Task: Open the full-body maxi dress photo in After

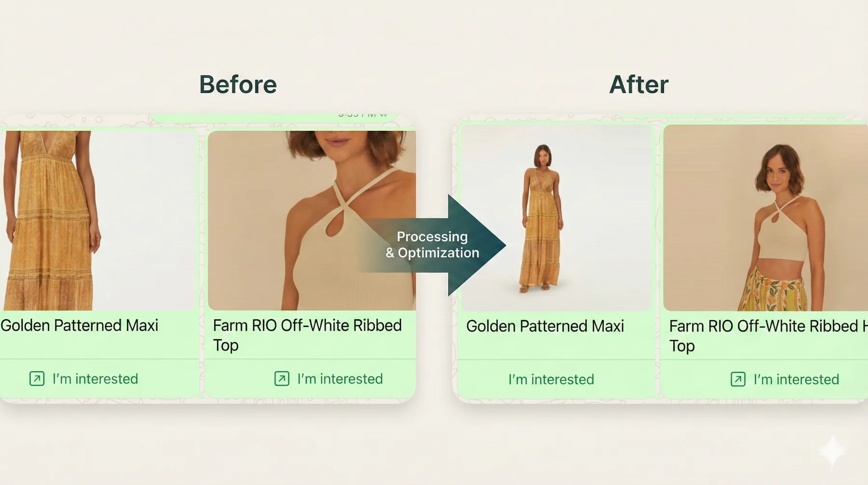Action: click(x=556, y=218)
